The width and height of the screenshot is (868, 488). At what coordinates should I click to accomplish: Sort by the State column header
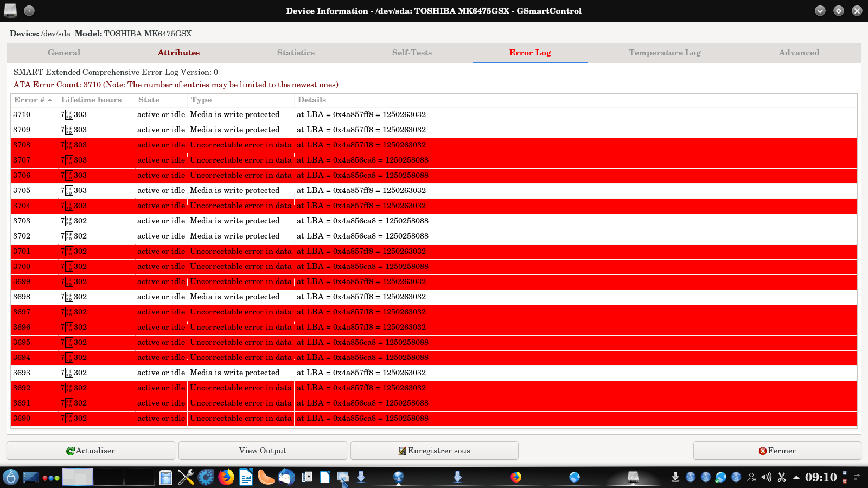(161, 100)
